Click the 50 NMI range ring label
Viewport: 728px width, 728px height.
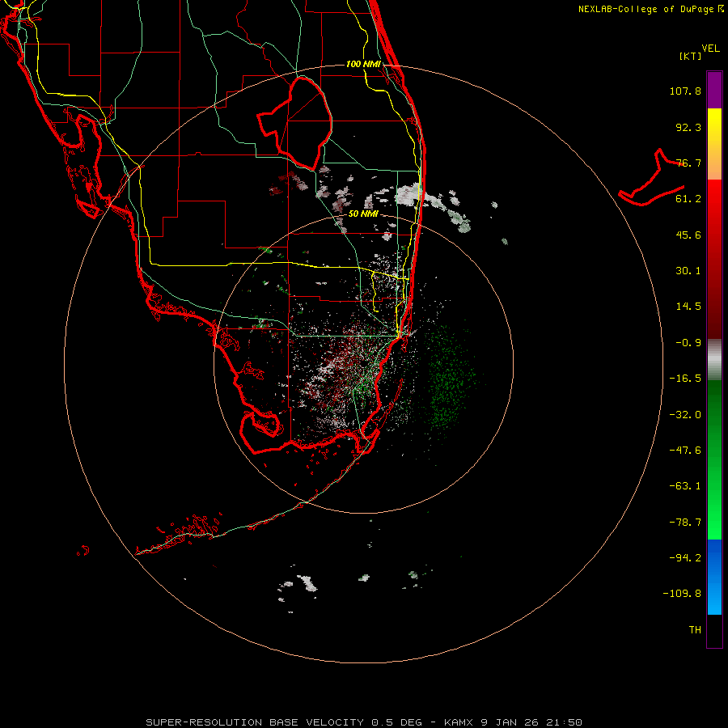[363, 214]
